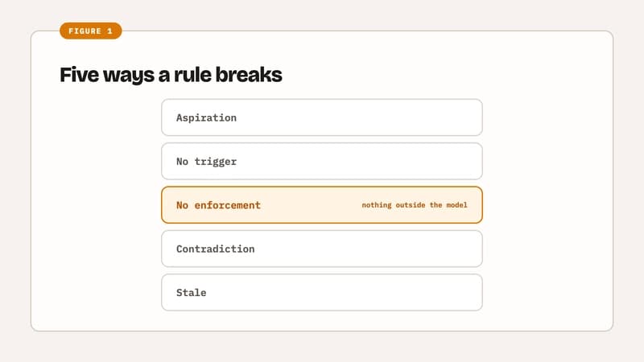Select the heading Five ways a rule breaks
The width and height of the screenshot is (644, 362).
(171, 75)
